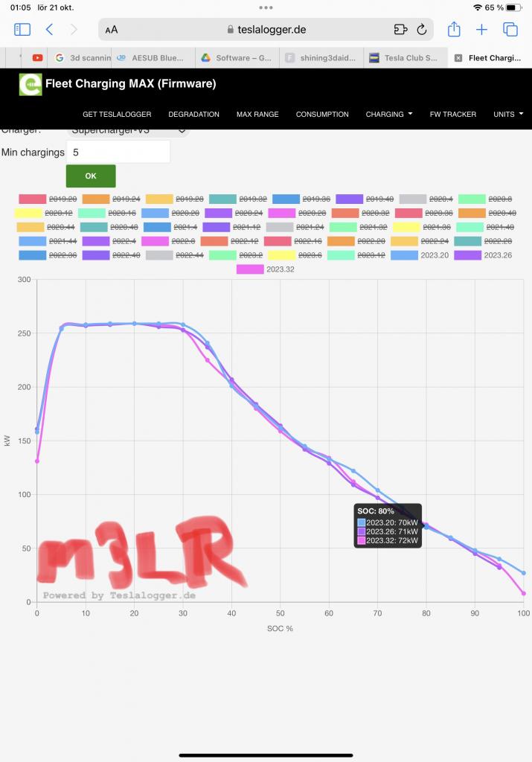The width and height of the screenshot is (532, 762).
Task: Open the extensions puzzle icon in address bar
Action: pos(400,30)
